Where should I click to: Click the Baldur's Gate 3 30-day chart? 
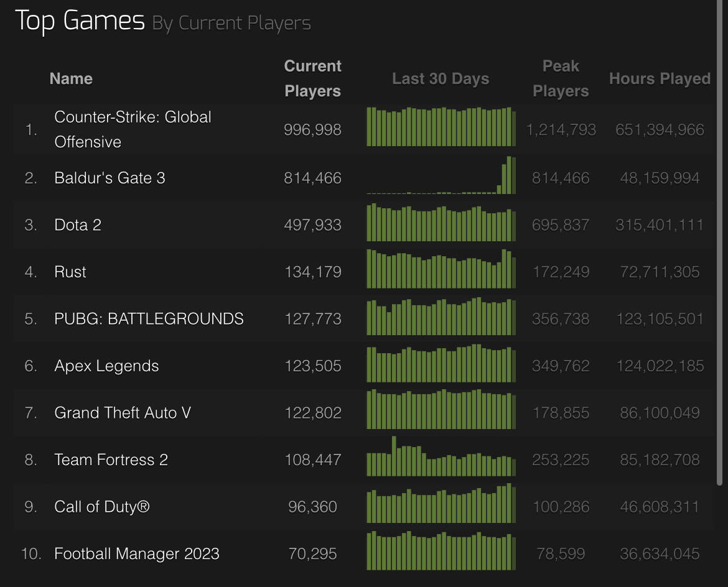tap(441, 175)
